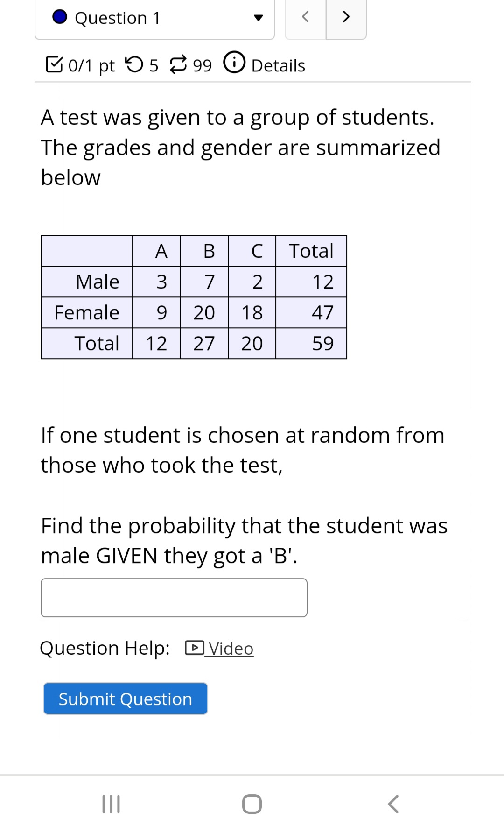Click the Details link text
The image size is (504, 833).
pyautogui.click(x=277, y=65)
